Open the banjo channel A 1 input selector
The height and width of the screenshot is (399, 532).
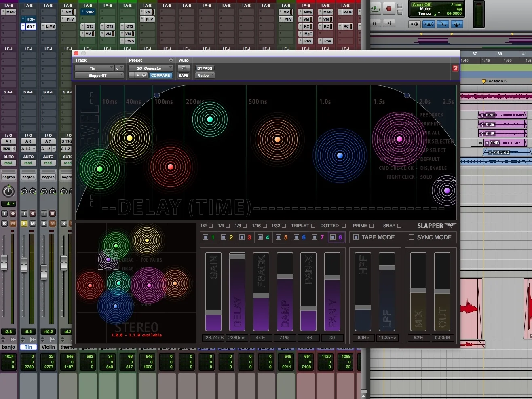[x=8, y=142]
